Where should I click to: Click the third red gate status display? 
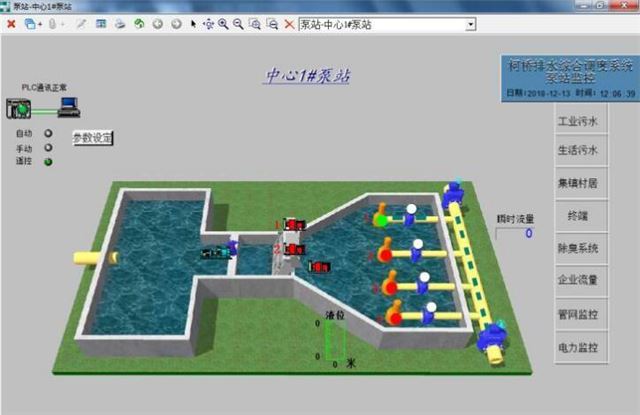click(x=319, y=267)
